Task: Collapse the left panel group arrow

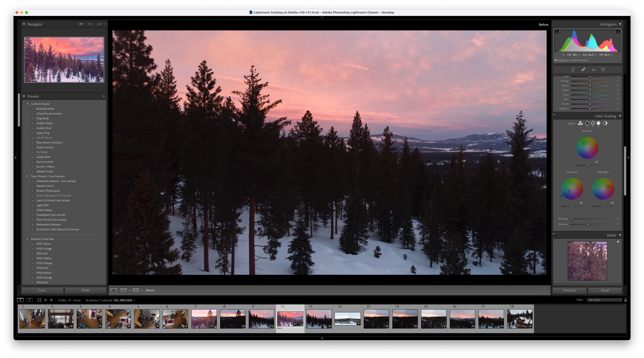Action: point(16,158)
